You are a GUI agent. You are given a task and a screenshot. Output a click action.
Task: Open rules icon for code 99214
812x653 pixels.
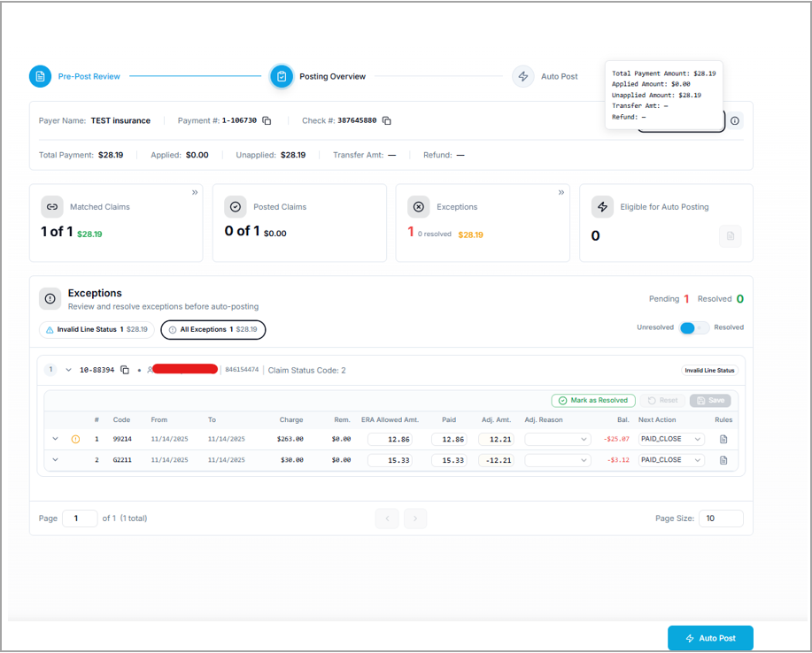pyautogui.click(x=723, y=439)
